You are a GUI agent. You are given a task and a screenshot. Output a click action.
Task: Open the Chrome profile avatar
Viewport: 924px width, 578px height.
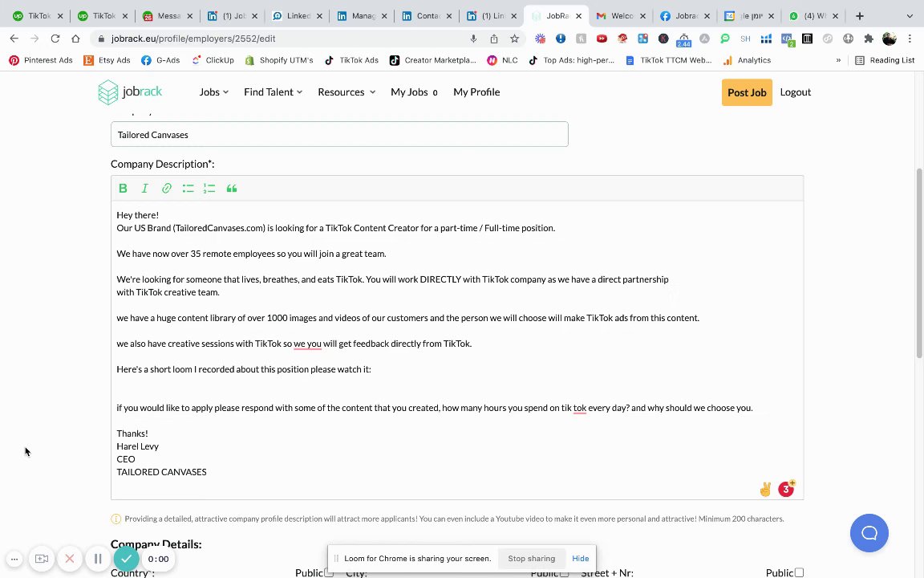tap(890, 39)
